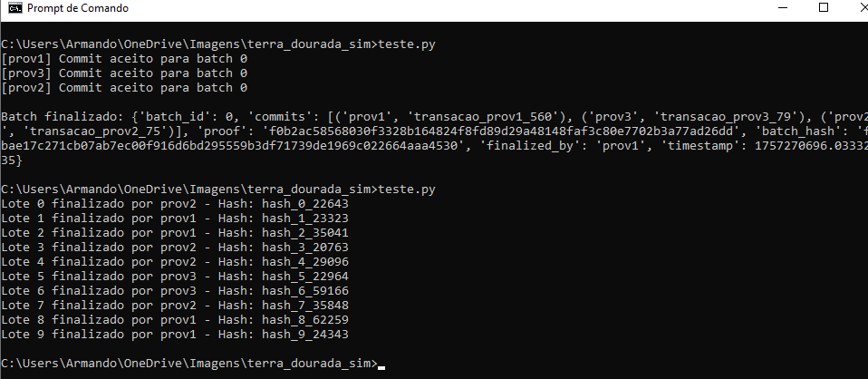Click the Lote 8 hash_8_62259 line
This screenshot has height=379, width=868.
click(175, 320)
